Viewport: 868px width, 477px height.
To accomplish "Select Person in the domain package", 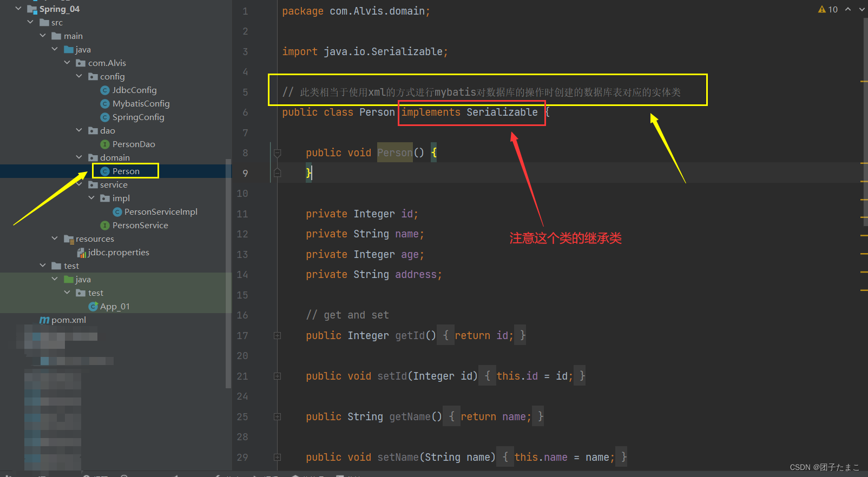I will [x=126, y=171].
